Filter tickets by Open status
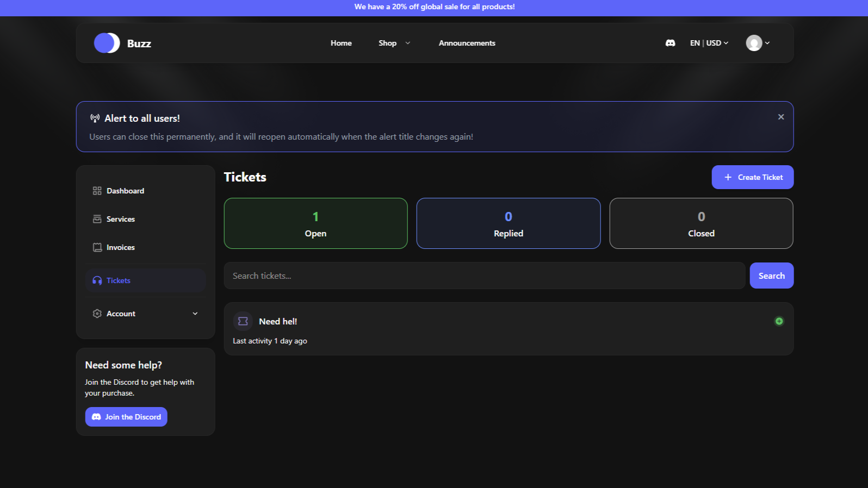868x488 pixels. point(315,223)
